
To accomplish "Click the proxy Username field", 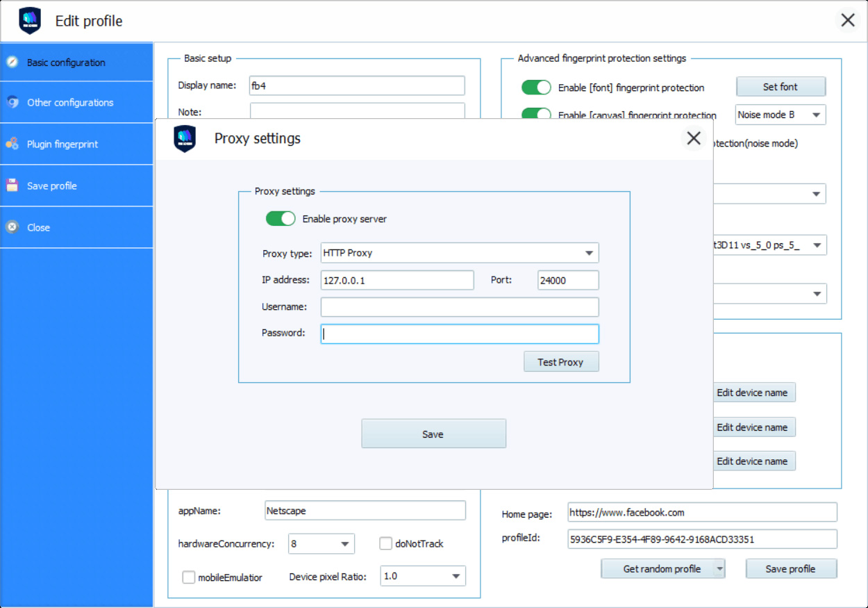I will point(460,307).
